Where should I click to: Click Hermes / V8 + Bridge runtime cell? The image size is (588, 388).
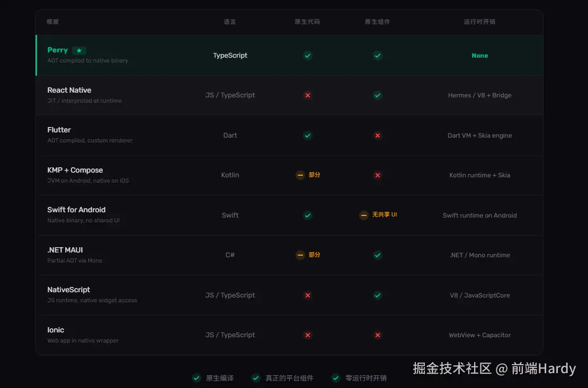tap(479, 95)
